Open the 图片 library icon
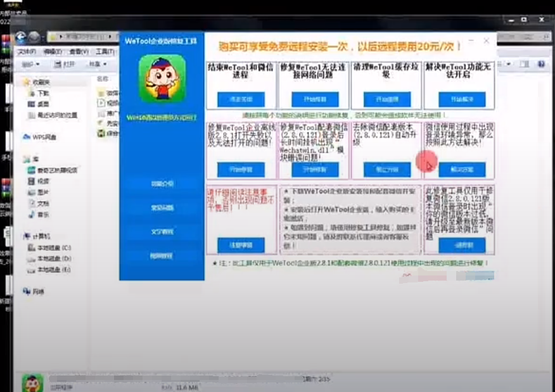555x392 pixels. coord(32,192)
